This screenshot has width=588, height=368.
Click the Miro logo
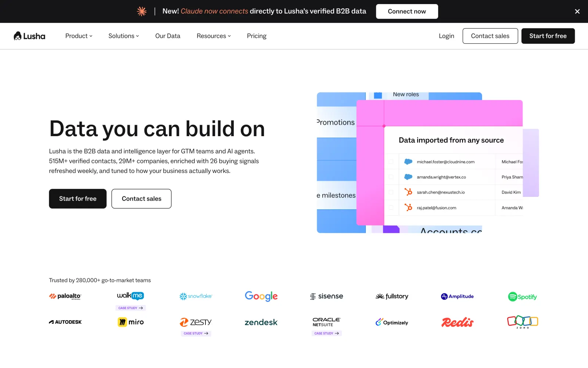coord(130,322)
